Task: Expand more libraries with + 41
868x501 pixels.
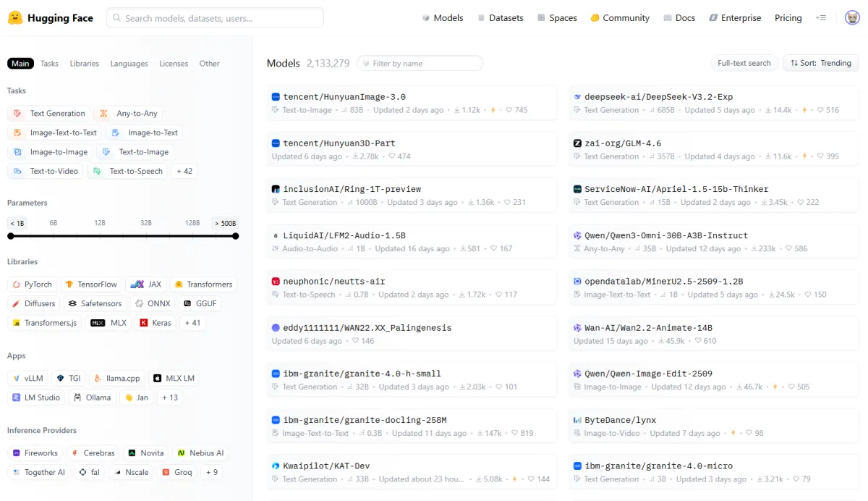Action: [x=193, y=323]
